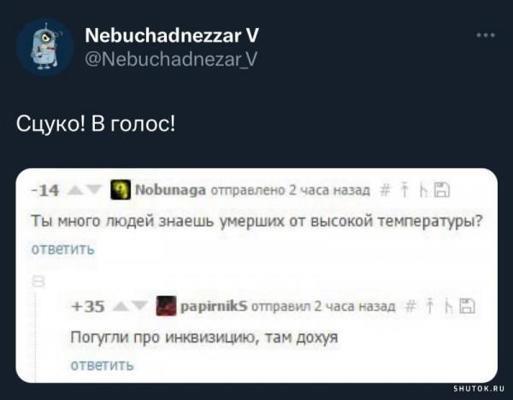Downvote papirnikS's reply
This screenshot has height=400, width=513.
[139, 306]
